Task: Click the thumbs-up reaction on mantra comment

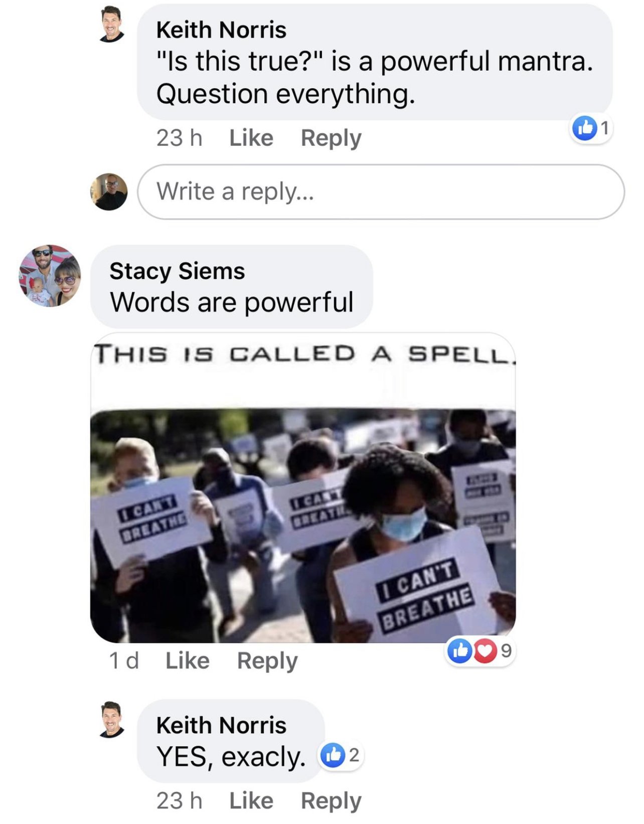Action: [584, 128]
